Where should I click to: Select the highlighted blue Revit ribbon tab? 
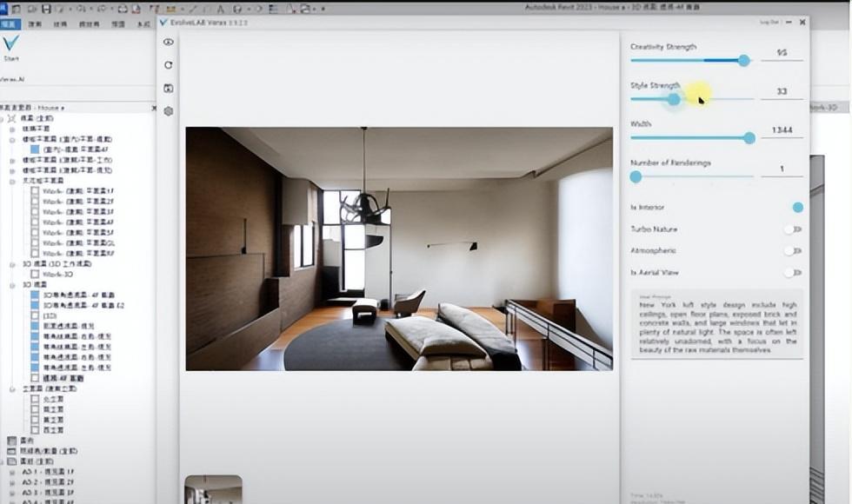10,24
